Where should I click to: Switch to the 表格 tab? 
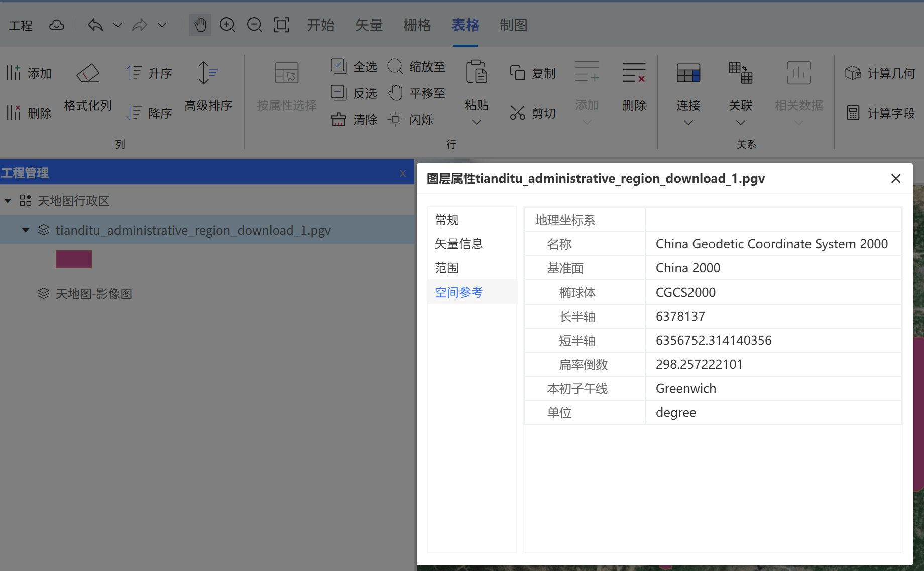pyautogui.click(x=465, y=25)
